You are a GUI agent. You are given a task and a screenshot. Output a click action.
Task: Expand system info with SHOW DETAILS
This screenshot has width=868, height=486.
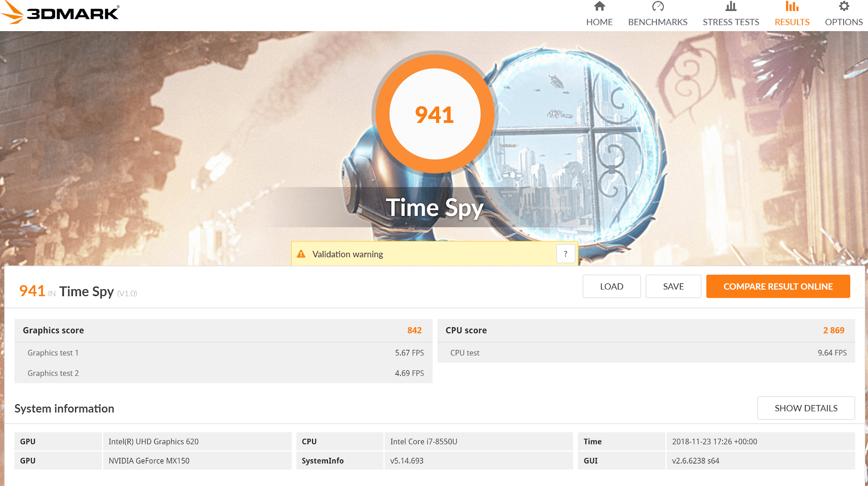point(806,408)
